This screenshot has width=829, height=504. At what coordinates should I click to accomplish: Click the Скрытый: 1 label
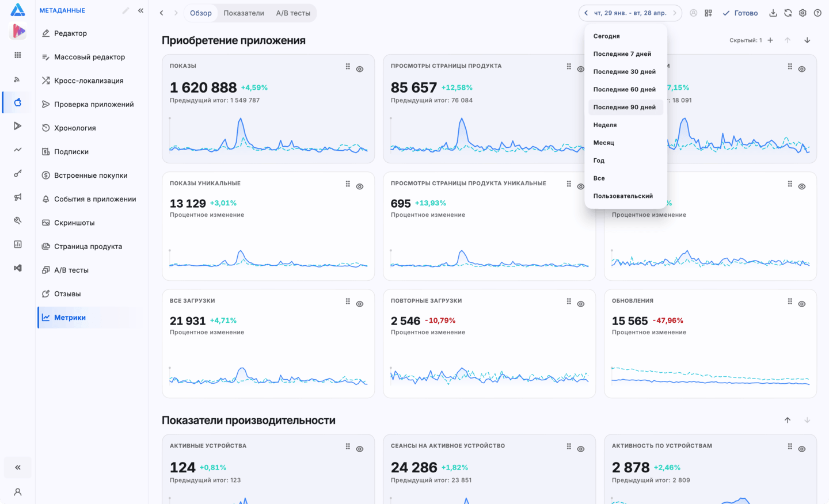pyautogui.click(x=746, y=40)
